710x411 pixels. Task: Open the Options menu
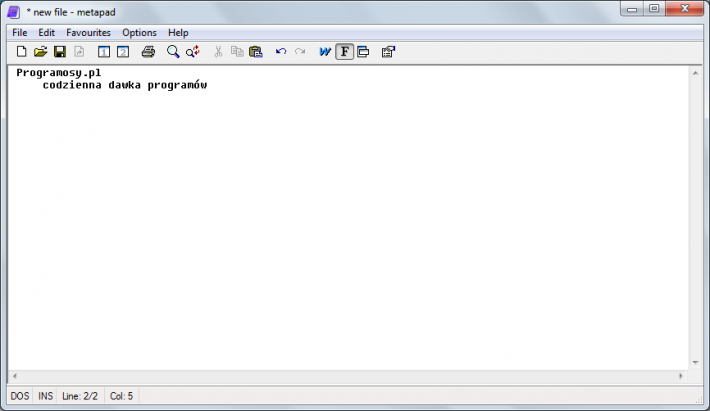point(139,33)
